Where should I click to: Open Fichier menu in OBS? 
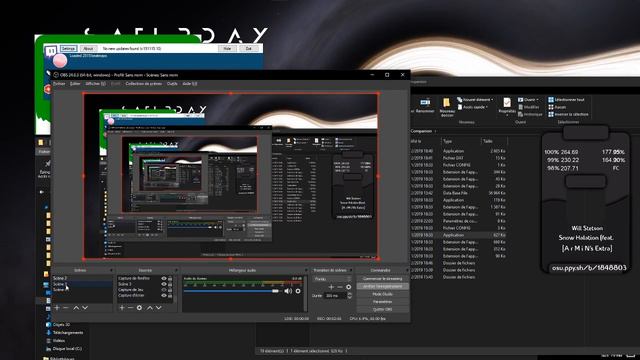pos(59,84)
